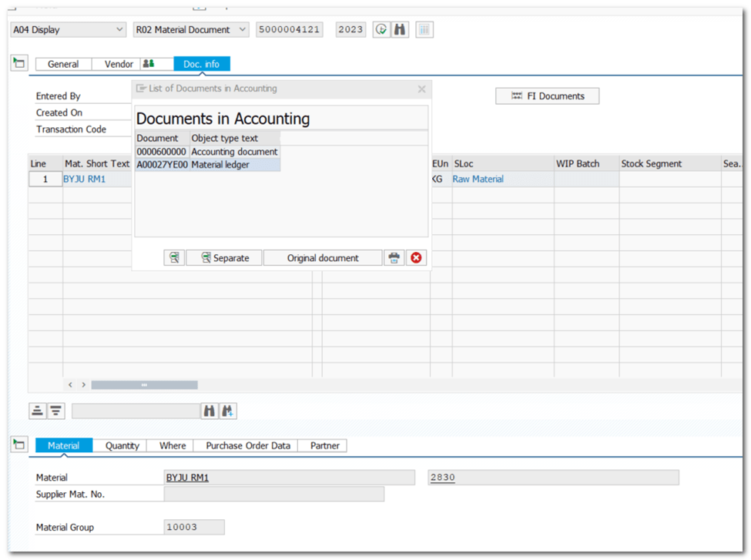Click the sort descending icon below item table
This screenshot has width=751, height=560.
click(55, 411)
